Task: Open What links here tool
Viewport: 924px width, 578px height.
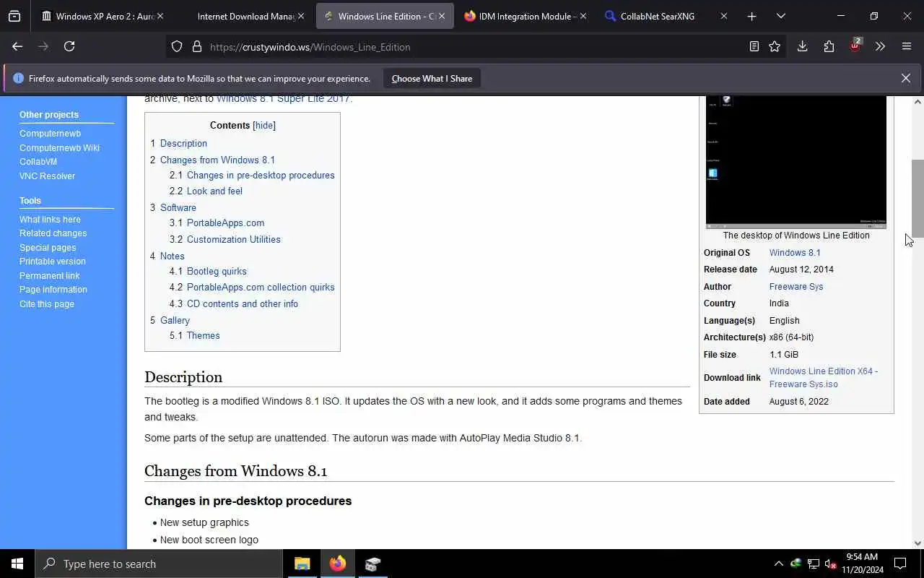Action: (x=50, y=220)
